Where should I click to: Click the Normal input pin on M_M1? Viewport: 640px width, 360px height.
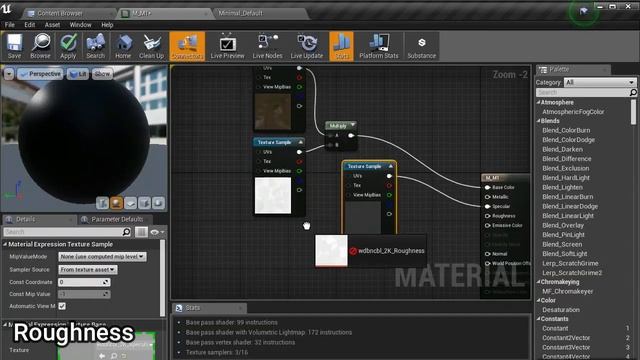tap(487, 254)
